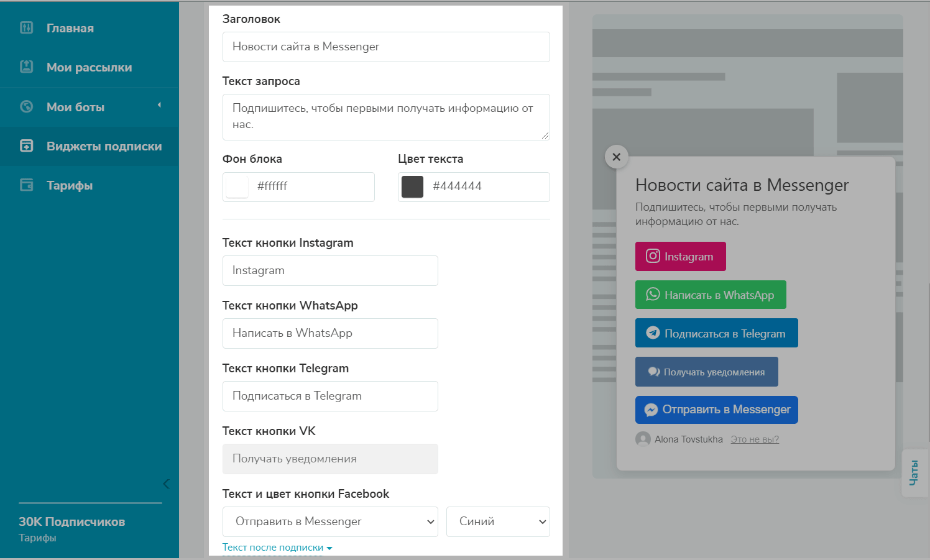The height and width of the screenshot is (560, 930).
Task: Click the Новости сайта в Messenger preview heading
Action: (x=742, y=185)
